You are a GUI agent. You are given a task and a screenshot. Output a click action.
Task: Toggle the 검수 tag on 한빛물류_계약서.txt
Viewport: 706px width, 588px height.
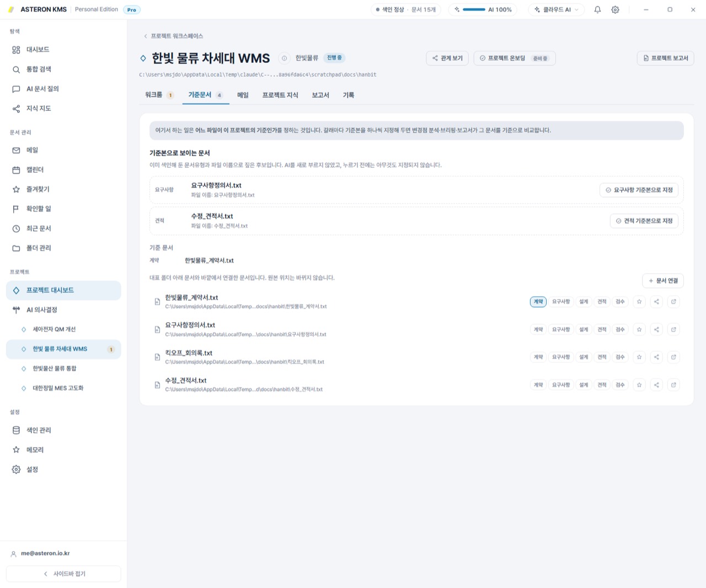(620, 302)
